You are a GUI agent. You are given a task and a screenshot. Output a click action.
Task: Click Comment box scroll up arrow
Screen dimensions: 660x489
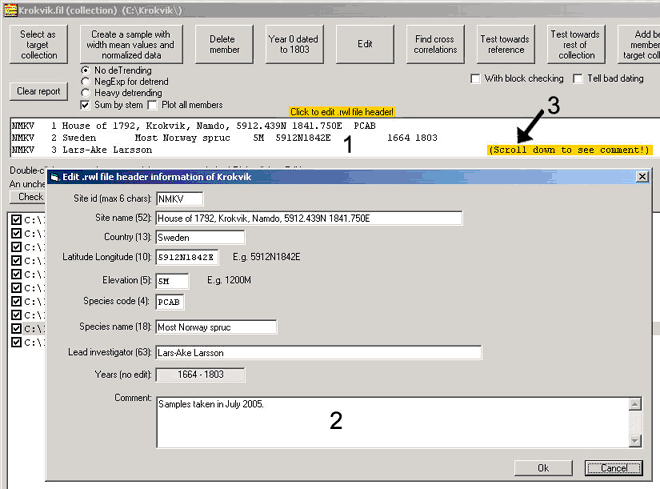[635, 404]
